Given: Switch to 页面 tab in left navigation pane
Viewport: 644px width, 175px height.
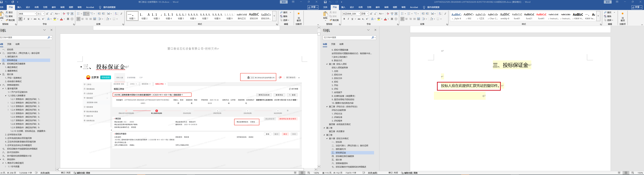Looking at the screenshot, I should (x=9, y=44).
